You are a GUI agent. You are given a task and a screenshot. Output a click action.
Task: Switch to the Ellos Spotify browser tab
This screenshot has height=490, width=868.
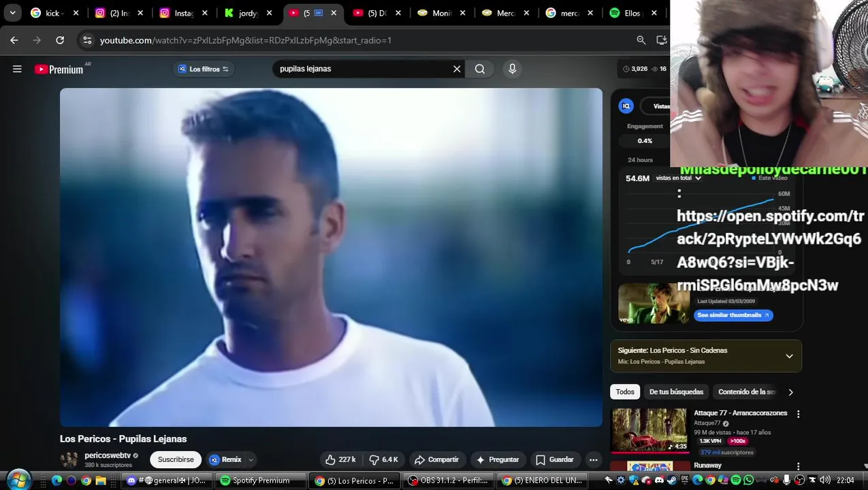click(633, 13)
